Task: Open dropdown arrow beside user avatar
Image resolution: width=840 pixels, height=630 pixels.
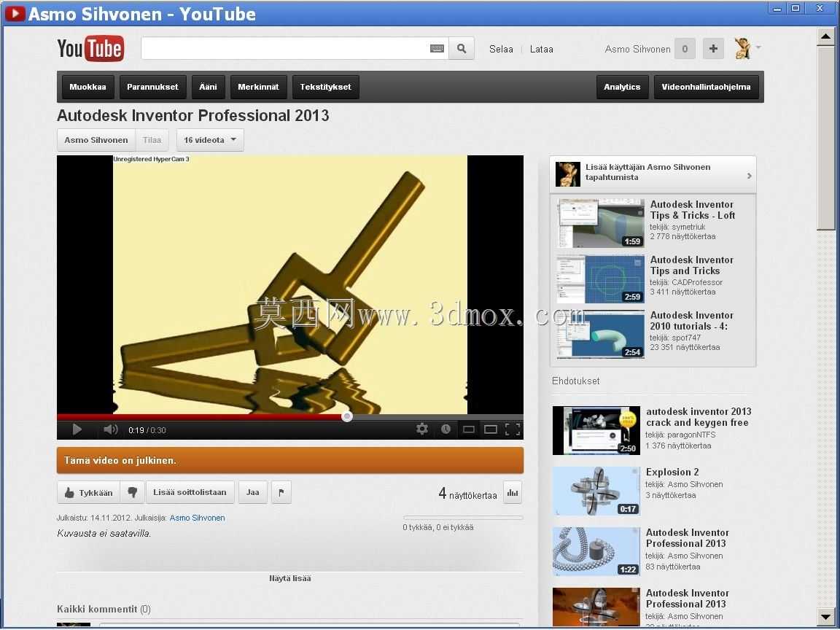Action: coord(758,47)
